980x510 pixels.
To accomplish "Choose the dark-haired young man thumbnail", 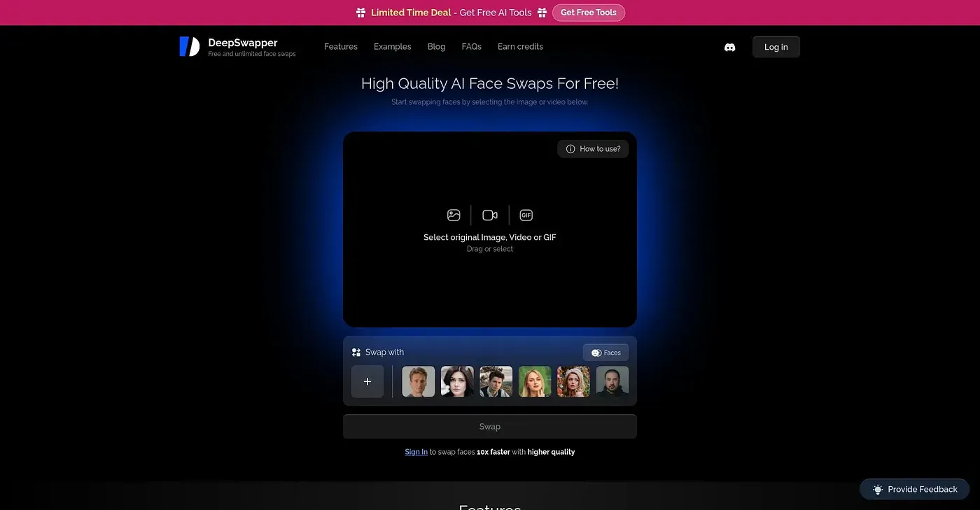I will point(496,382).
